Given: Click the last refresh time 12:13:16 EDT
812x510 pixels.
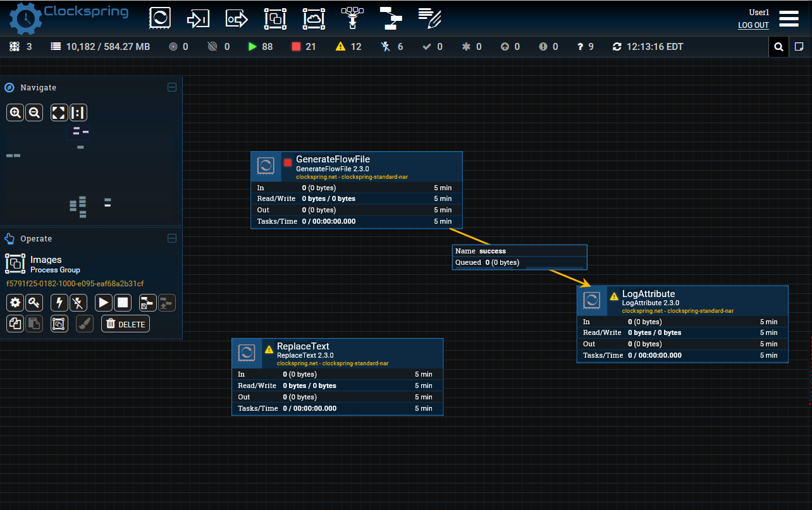Looking at the screenshot, I should [648, 47].
